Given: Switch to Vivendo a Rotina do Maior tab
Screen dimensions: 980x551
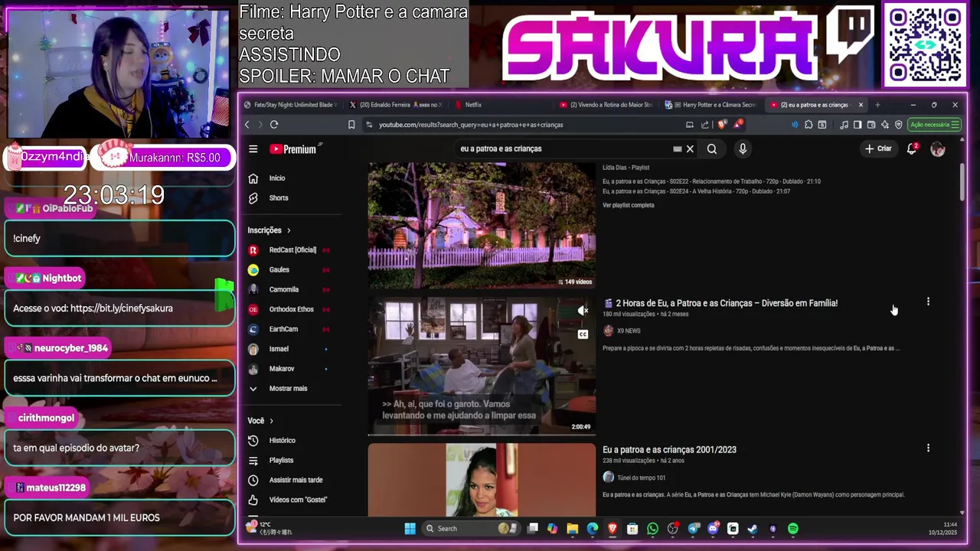Looking at the screenshot, I should pos(606,105).
